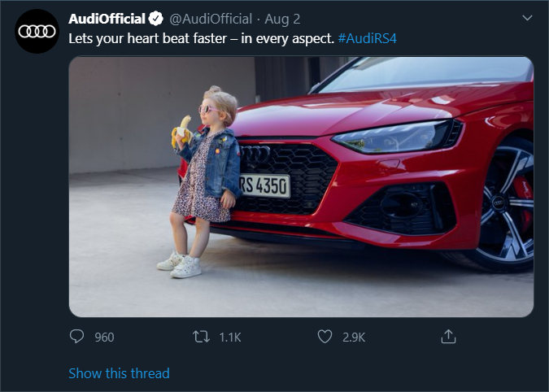This screenshot has width=549, height=392.
Task: Follow the #AudiRS4 hashtag link
Action: coord(367,38)
